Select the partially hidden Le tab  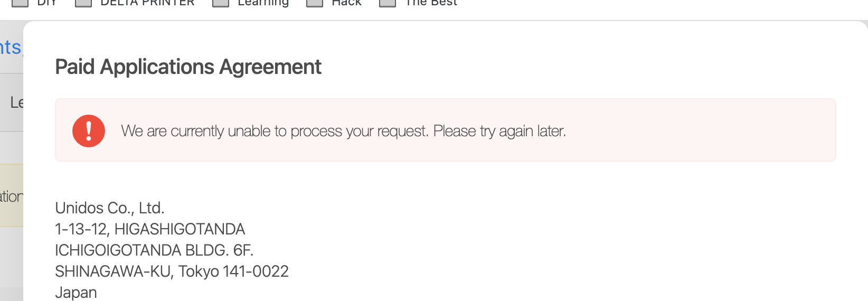click(x=17, y=102)
